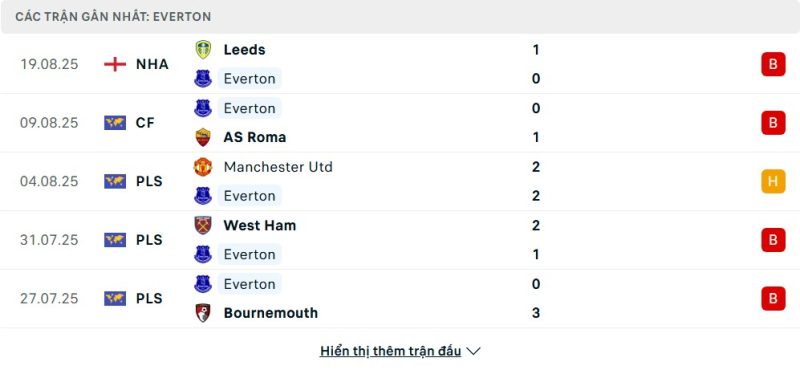Select the 04.08.25 match date
800x374 pixels.
(x=49, y=181)
